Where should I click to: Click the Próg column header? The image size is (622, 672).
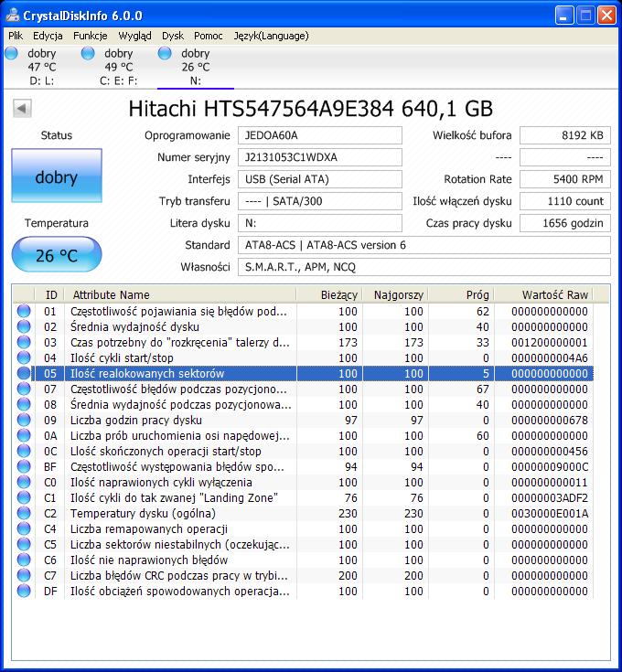coord(462,294)
